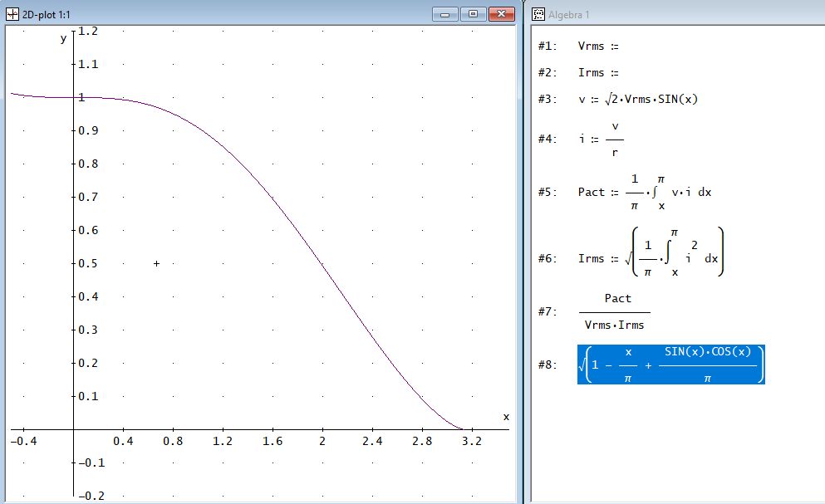Click the cross cursor in the plot
This screenshot has width=825, height=504.
pyautogui.click(x=156, y=263)
